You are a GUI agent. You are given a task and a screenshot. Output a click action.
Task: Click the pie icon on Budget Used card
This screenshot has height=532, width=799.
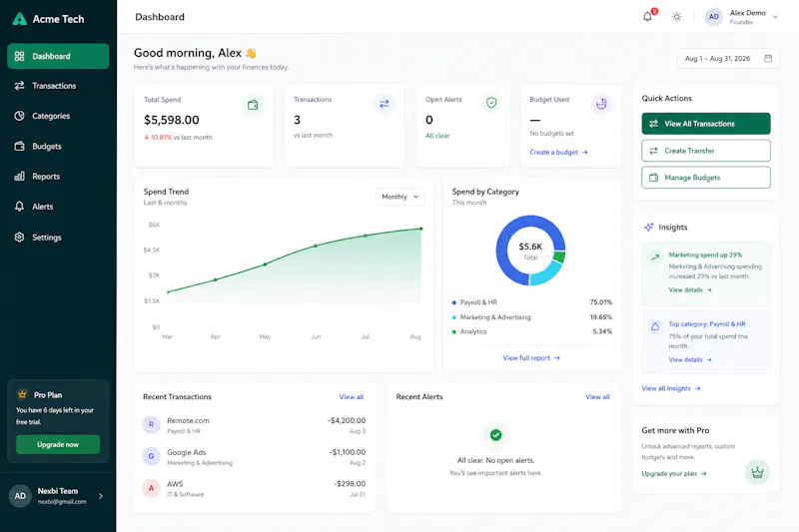tap(602, 104)
